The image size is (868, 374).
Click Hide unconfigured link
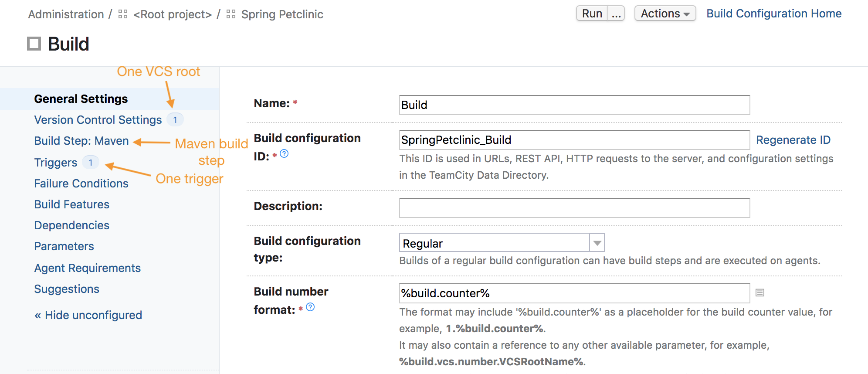pyautogui.click(x=88, y=315)
